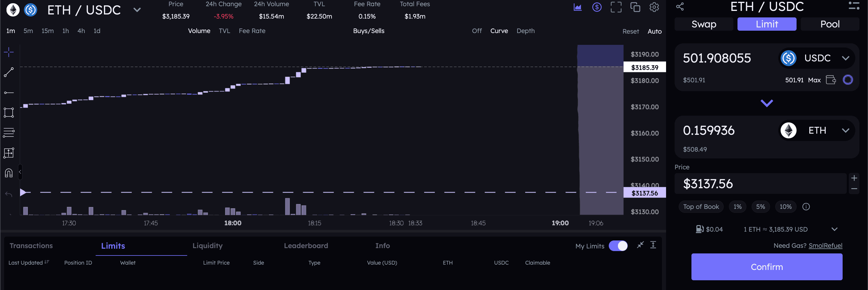Switch to the Swap tab
Image resolution: width=868 pixels, height=290 pixels.
[704, 24]
